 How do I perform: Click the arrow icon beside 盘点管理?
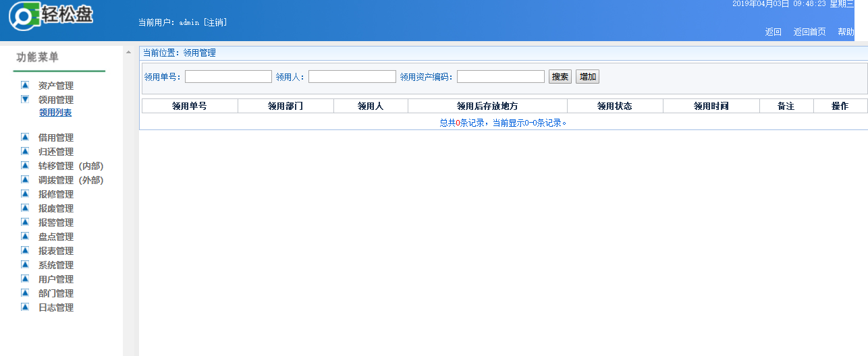point(25,236)
